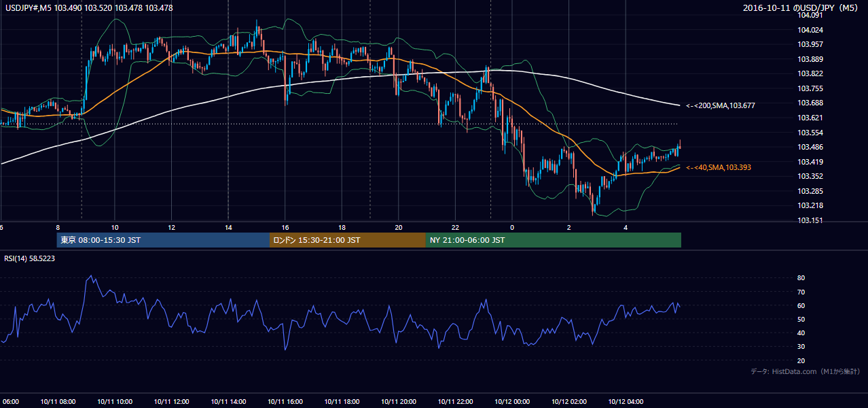This screenshot has width=868, height=408.
Task: Click hour tick 14 above the Tokyo session bar
Action: pos(228,227)
